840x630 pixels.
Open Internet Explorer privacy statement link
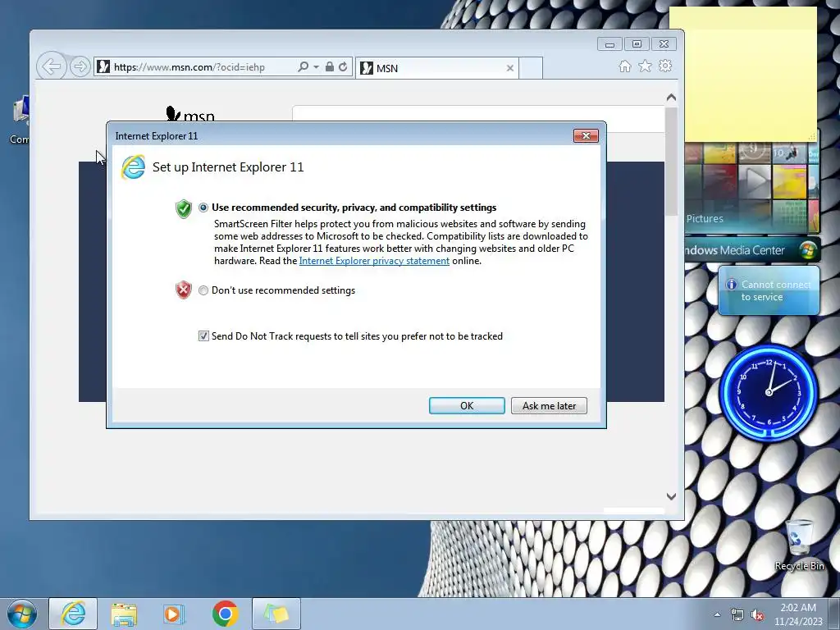pos(374,261)
